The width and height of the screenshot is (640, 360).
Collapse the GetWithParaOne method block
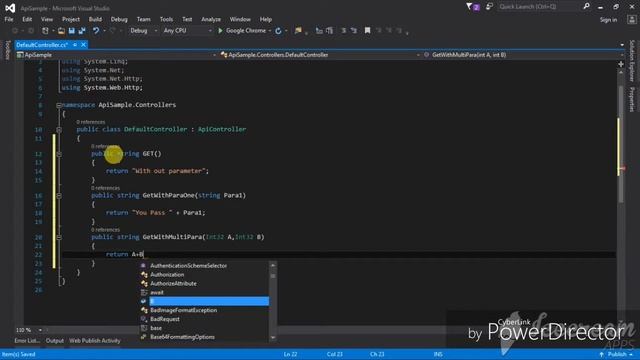pyautogui.click(x=59, y=196)
